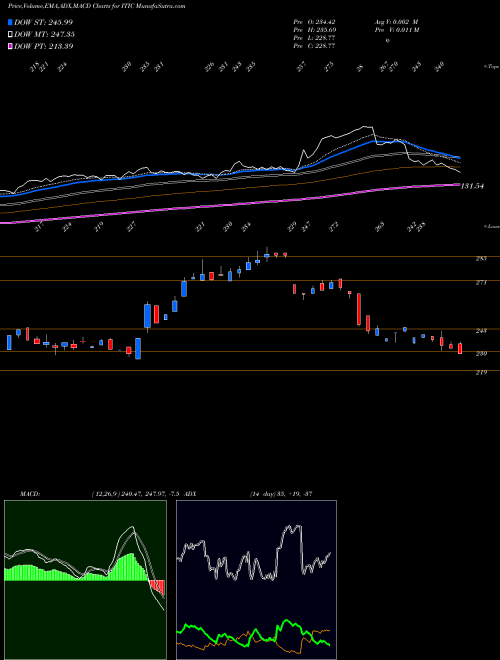This screenshot has width=500, height=660.
Task: Click the 248 price level label
Action: point(481,331)
